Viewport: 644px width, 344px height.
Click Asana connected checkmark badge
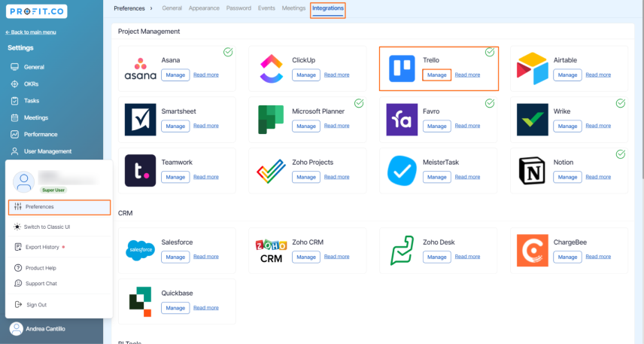pos(228,52)
